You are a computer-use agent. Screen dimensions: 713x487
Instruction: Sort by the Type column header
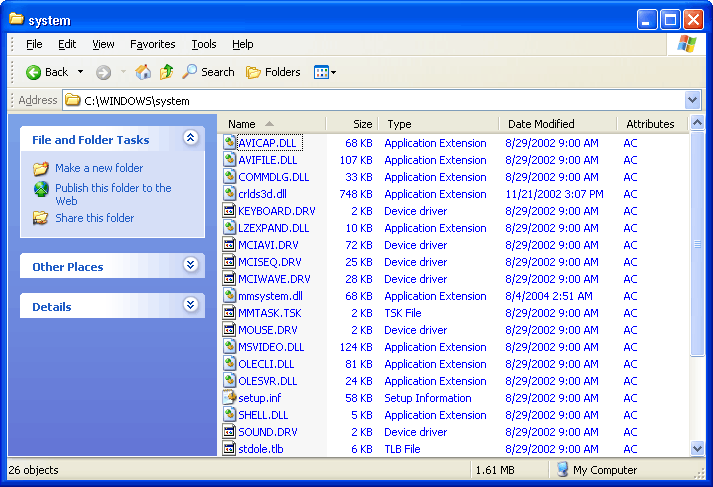pyautogui.click(x=438, y=124)
